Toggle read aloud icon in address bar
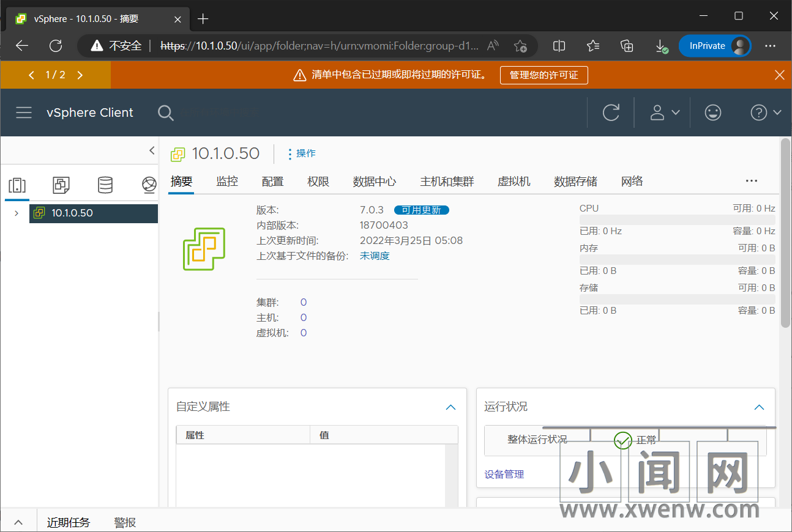792x532 pixels. [493, 46]
